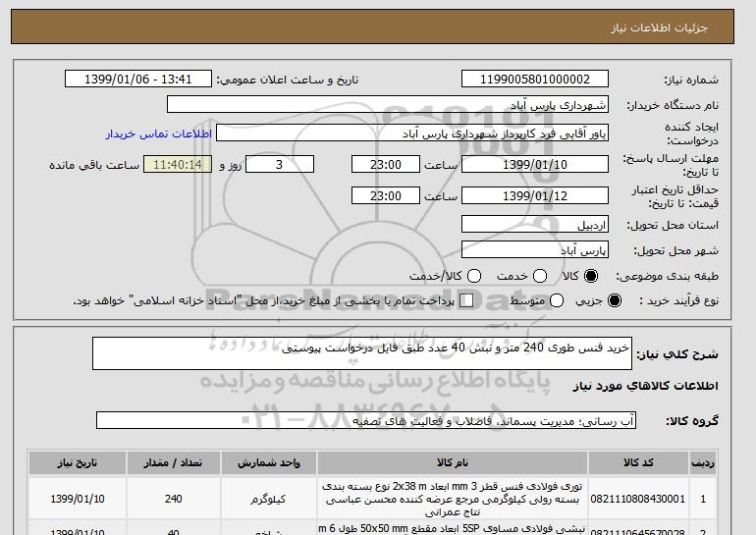Screen dimensions: 756x535
Task: Click the نام کالا column header
Action: 453,462
